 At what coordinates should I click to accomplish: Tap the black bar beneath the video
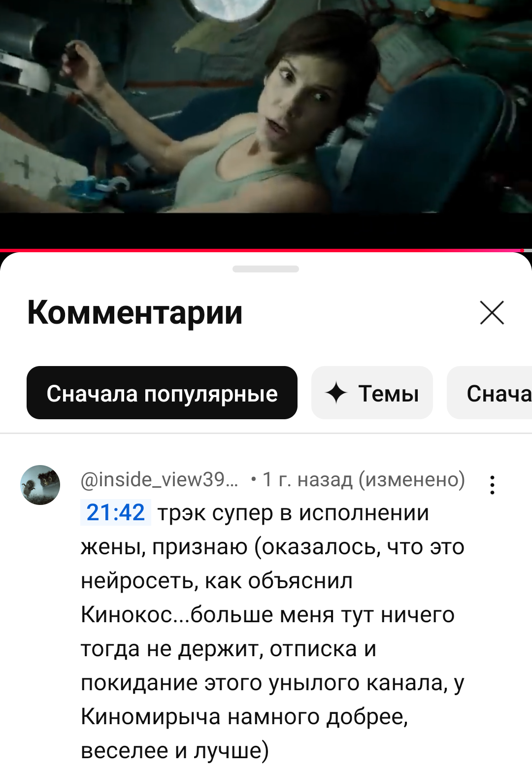pos(266,231)
